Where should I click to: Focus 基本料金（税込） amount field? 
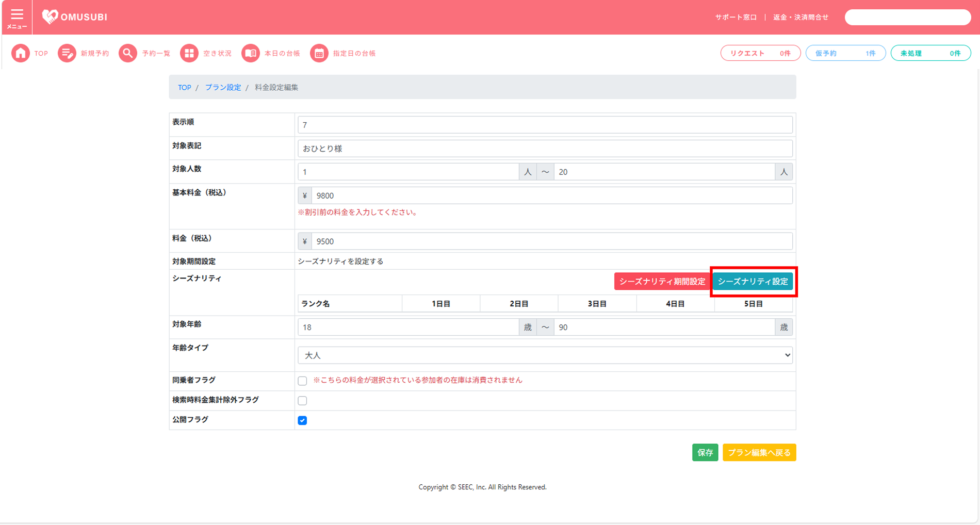[x=552, y=195]
